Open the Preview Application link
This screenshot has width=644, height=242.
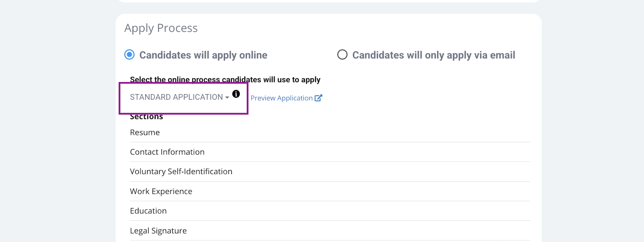(286, 98)
